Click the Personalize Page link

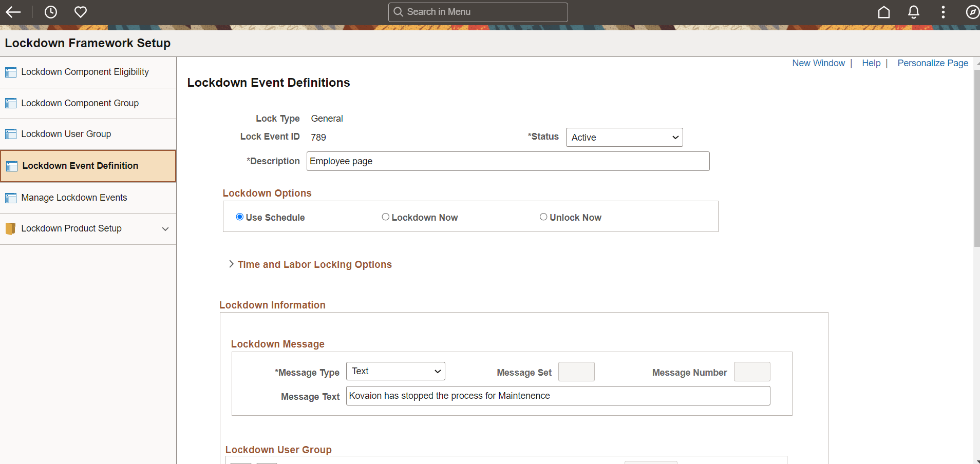(x=932, y=63)
